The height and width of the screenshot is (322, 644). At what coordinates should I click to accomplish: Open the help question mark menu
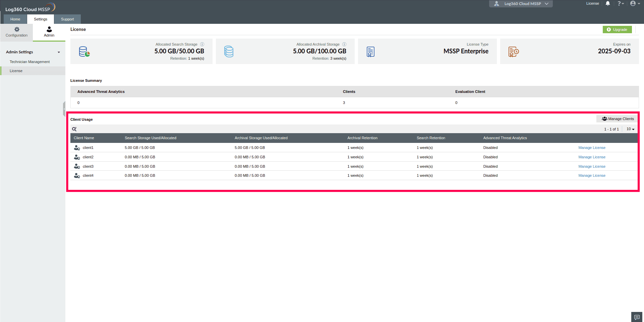[621, 3]
